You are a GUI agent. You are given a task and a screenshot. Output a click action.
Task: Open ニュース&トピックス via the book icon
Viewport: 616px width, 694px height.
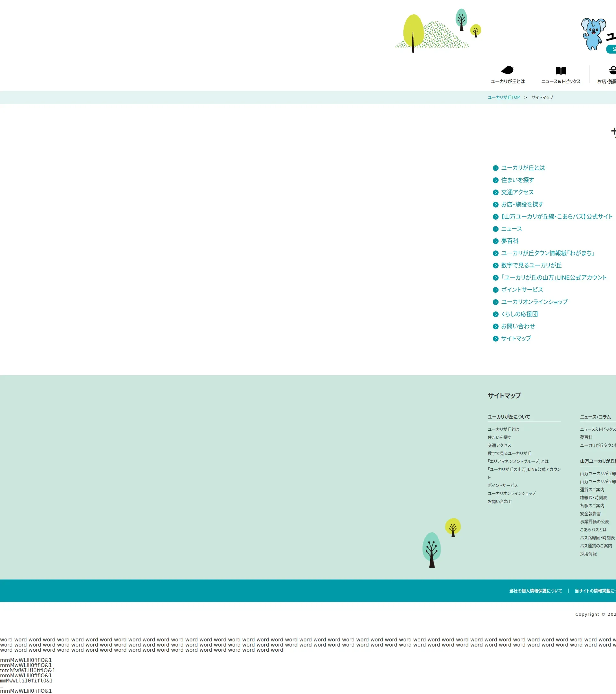click(560, 75)
